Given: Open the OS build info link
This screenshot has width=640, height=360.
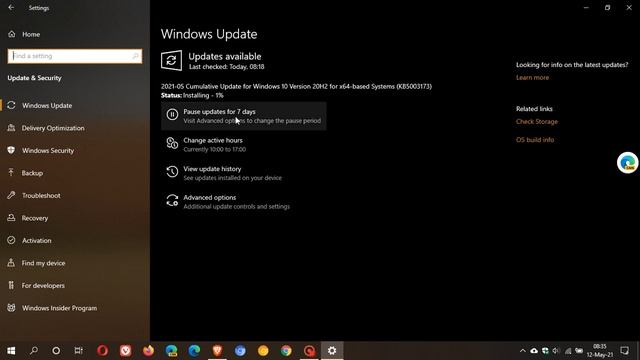Looking at the screenshot, I should [535, 140].
